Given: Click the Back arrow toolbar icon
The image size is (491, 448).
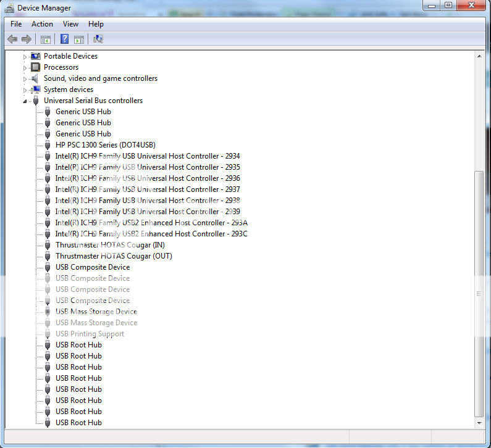Looking at the screenshot, I should [x=12, y=39].
